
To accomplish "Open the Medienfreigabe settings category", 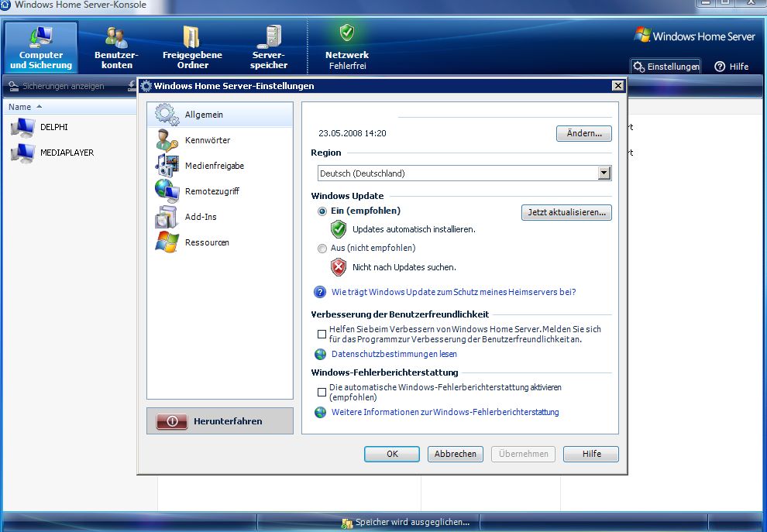I will click(x=220, y=166).
